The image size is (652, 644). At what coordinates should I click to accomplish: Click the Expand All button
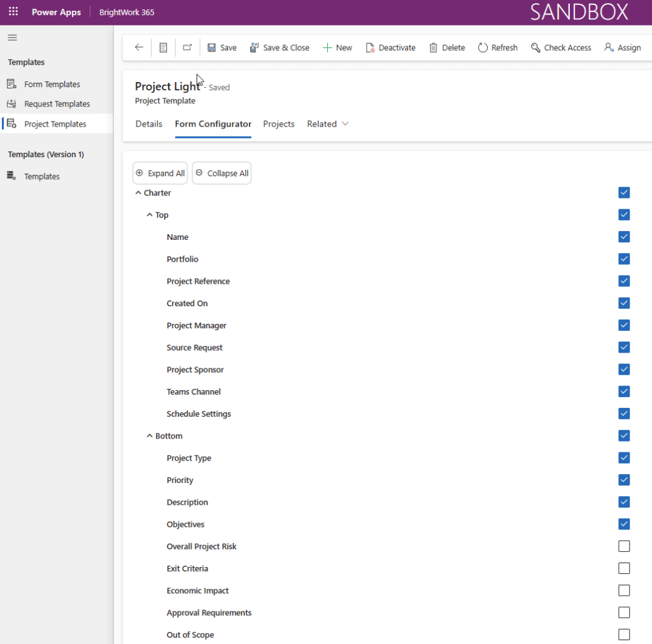(160, 173)
